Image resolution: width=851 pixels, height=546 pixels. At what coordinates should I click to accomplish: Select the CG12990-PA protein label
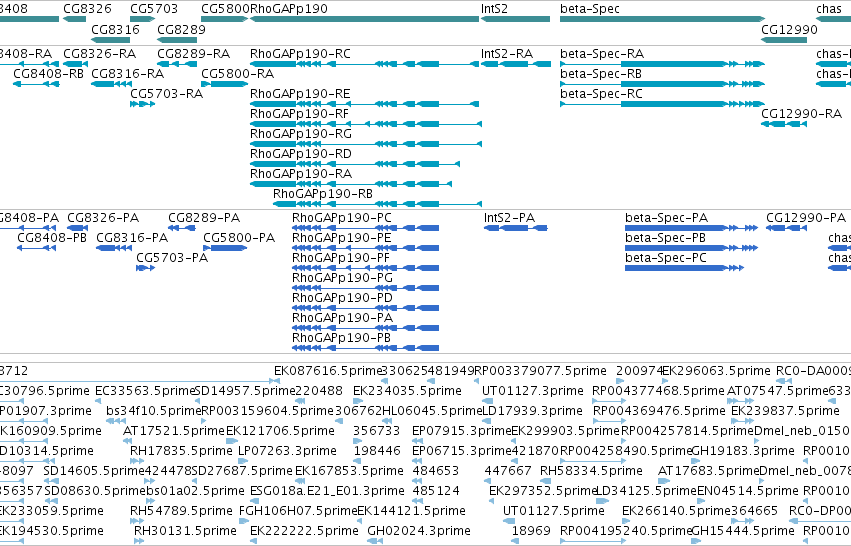pos(806,218)
